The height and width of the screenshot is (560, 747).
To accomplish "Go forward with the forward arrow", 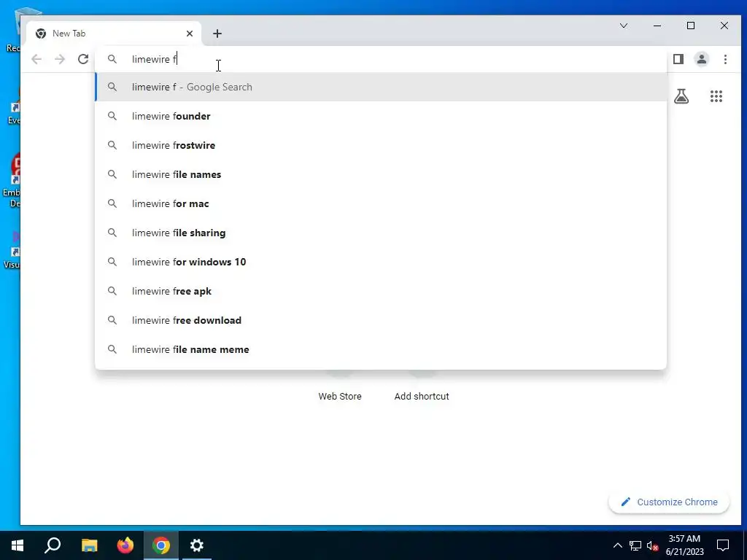I will [60, 59].
